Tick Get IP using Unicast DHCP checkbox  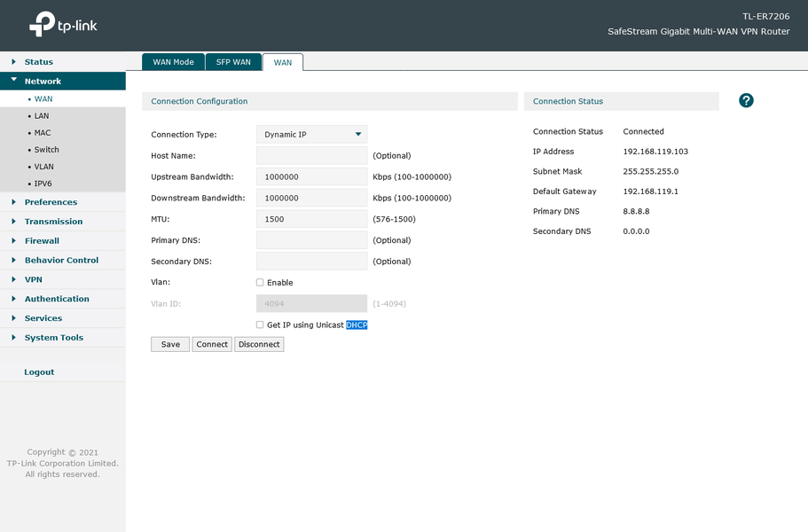(260, 325)
